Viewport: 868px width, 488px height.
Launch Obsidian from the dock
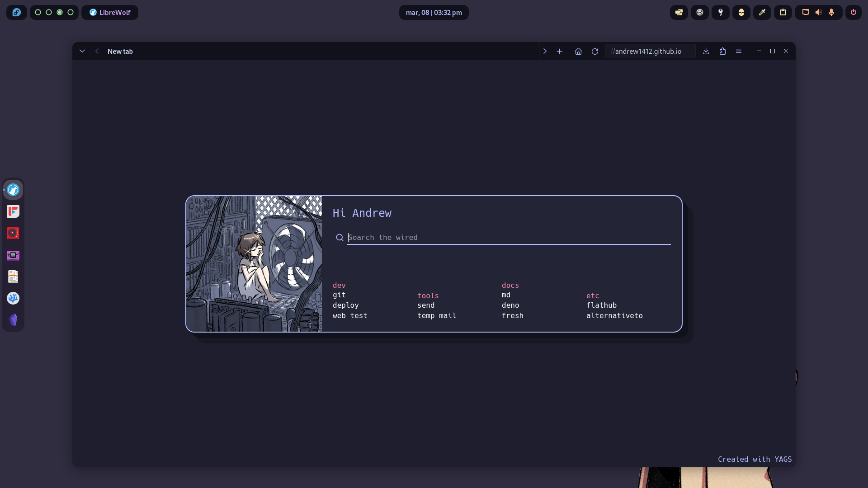coord(13,320)
